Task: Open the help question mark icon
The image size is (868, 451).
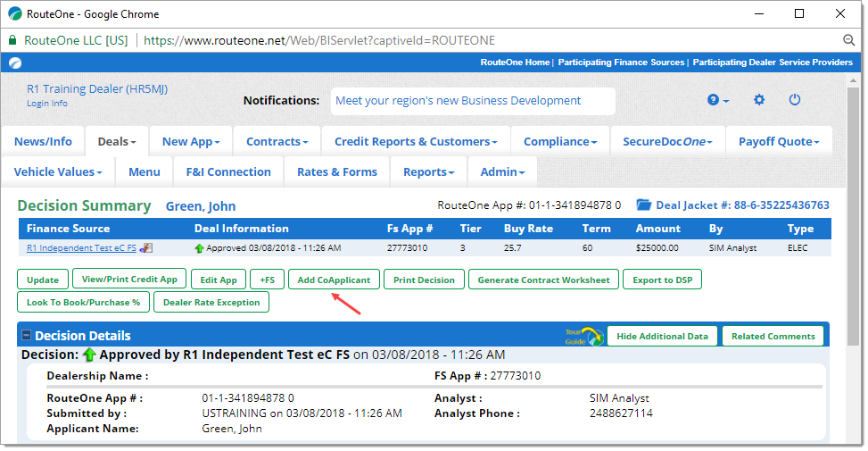Action: coord(713,100)
